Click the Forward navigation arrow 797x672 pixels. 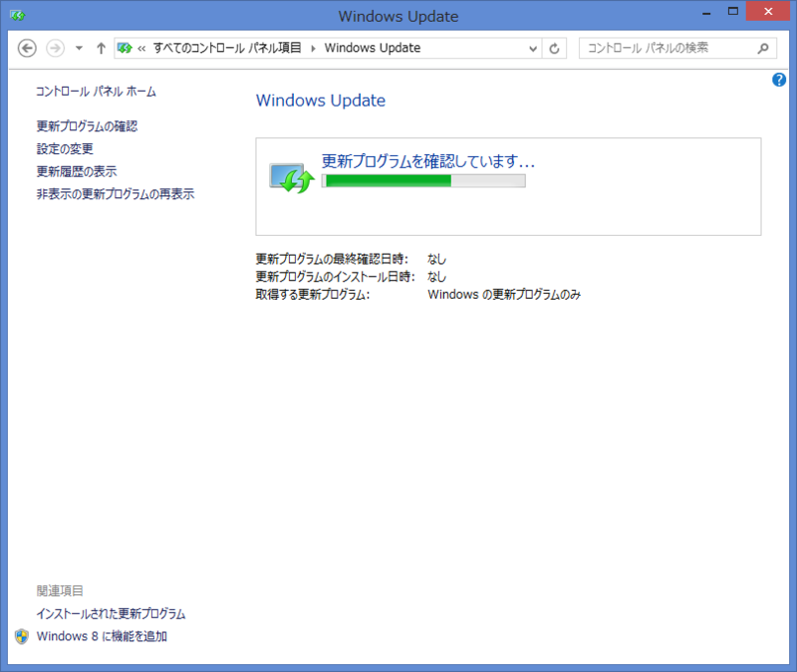(x=56, y=48)
